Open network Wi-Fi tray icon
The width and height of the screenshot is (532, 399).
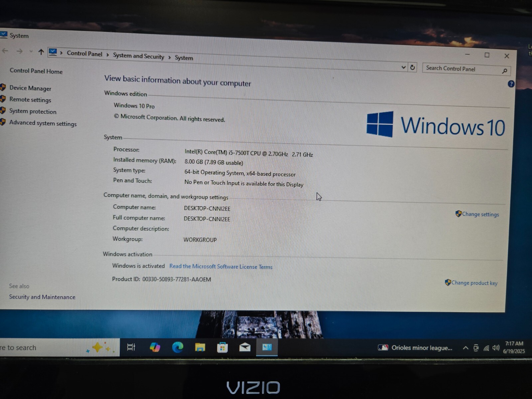(486, 348)
